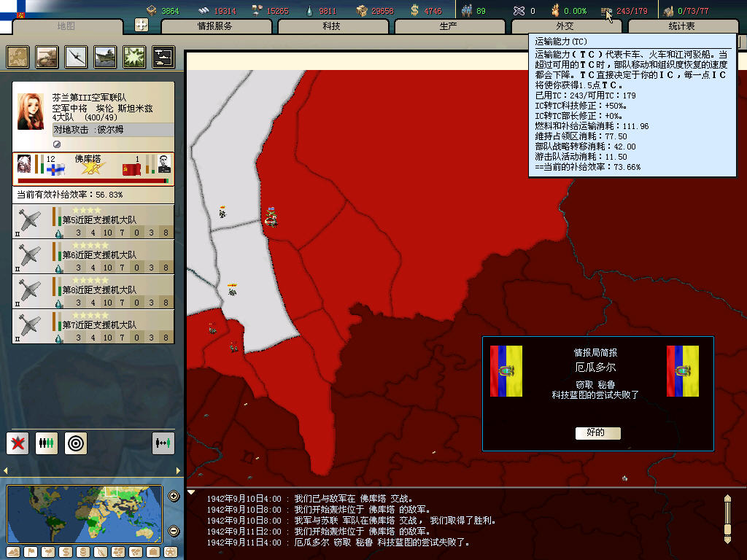Select 第8近距支援机大队 squadron row
The image size is (747, 560).
(x=93, y=291)
